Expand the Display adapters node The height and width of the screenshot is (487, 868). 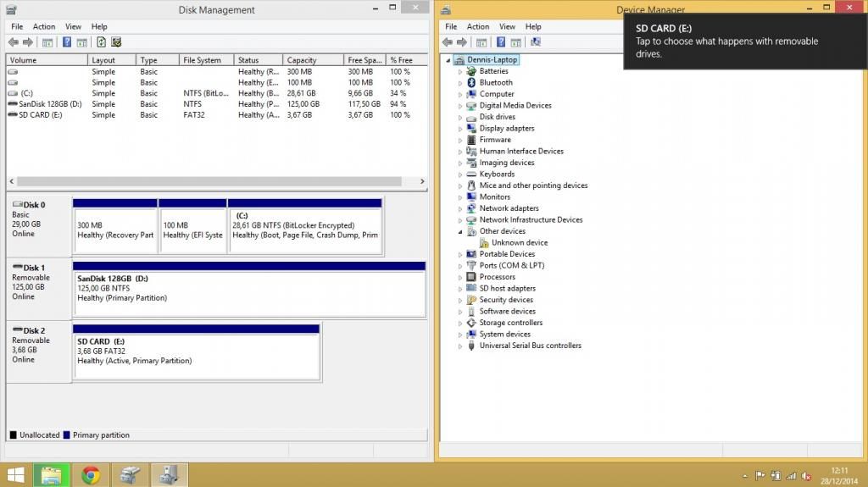tap(460, 129)
